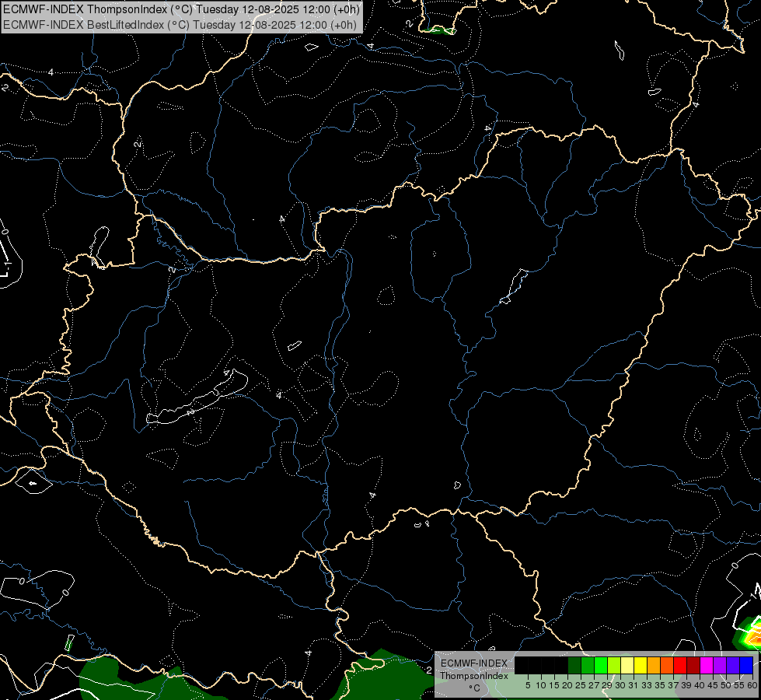Select the pale yellow 30–31 legend swatch
761x700 pixels.
(627, 665)
